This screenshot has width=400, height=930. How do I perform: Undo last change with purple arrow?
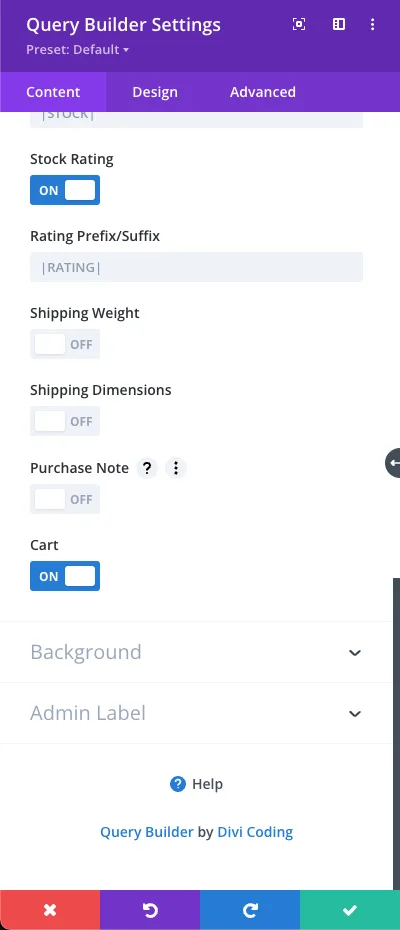(x=150, y=910)
